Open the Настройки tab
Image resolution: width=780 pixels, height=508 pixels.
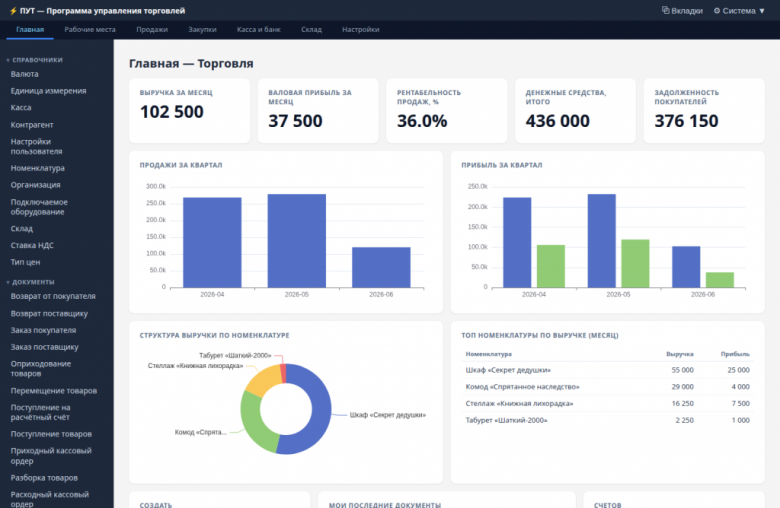(x=361, y=29)
